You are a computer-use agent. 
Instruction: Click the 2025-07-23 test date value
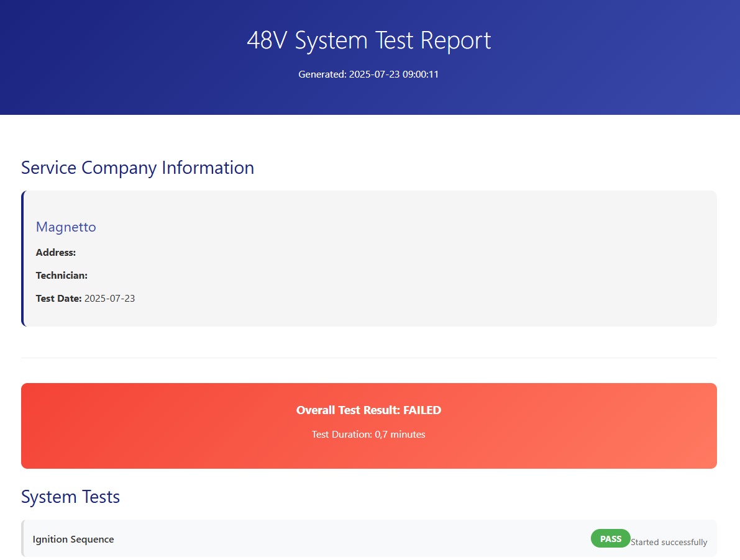109,298
